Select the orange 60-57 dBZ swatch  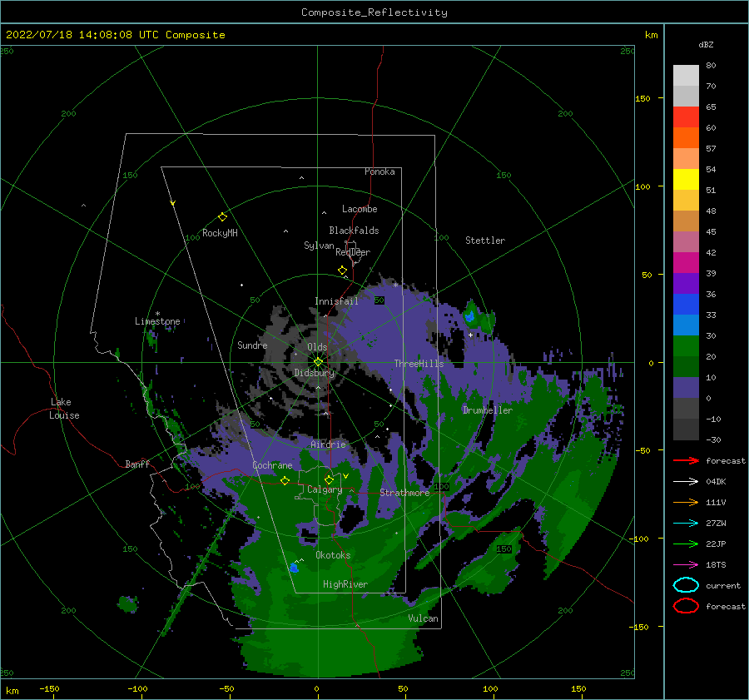pyautogui.click(x=686, y=137)
